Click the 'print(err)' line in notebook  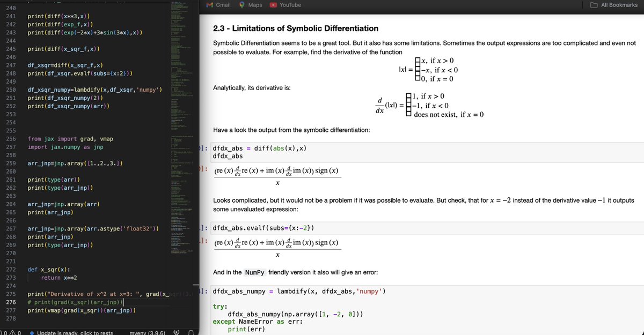[x=245, y=329]
